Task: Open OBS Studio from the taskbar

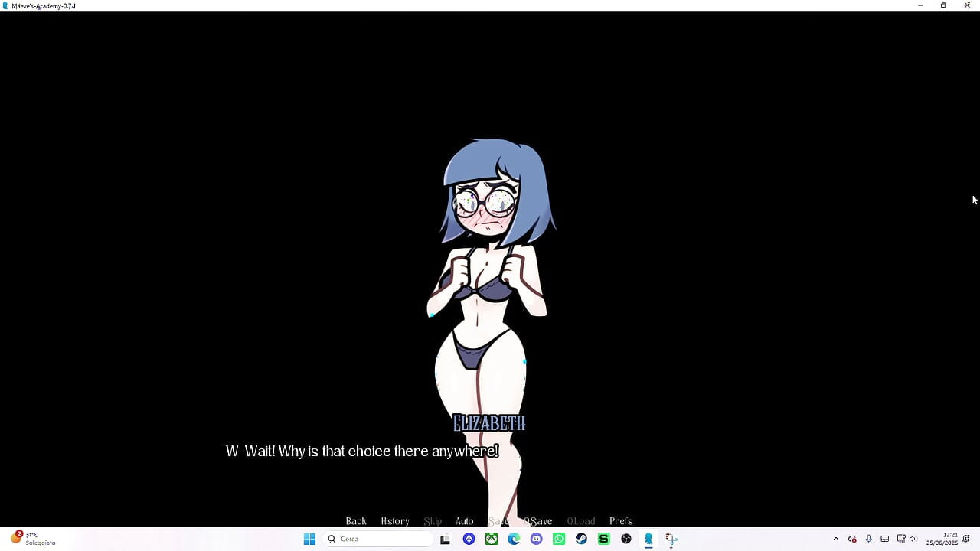Action: [x=626, y=539]
